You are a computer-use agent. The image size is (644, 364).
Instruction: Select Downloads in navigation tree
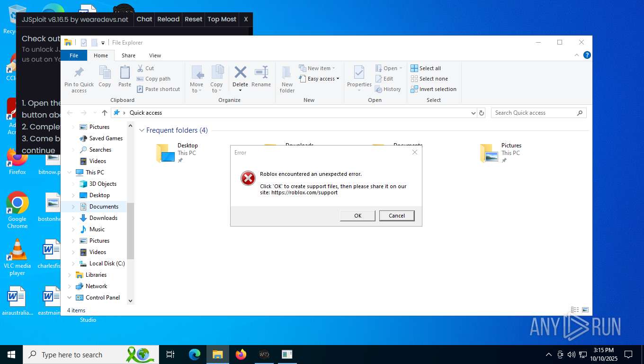pos(103,218)
